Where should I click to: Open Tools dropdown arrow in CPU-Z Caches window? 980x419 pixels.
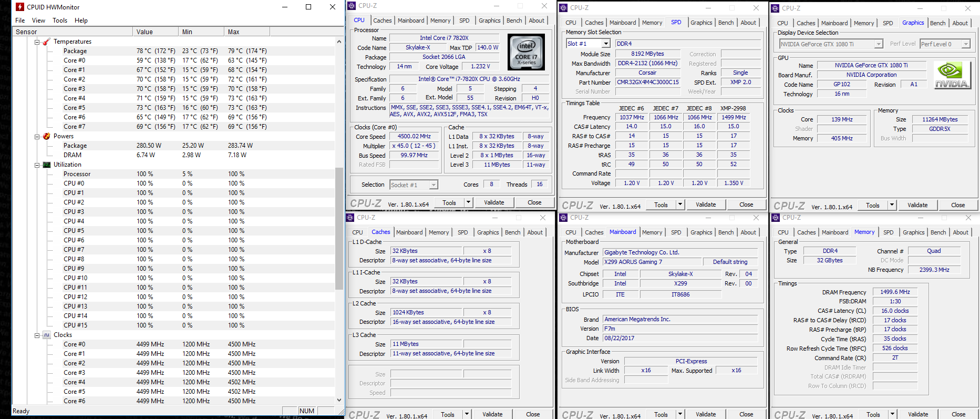click(x=467, y=414)
